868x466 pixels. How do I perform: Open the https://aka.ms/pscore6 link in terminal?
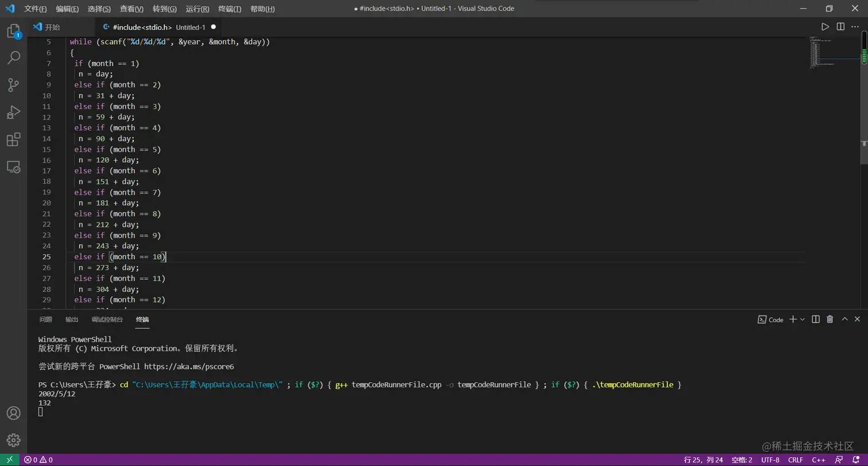(x=189, y=367)
